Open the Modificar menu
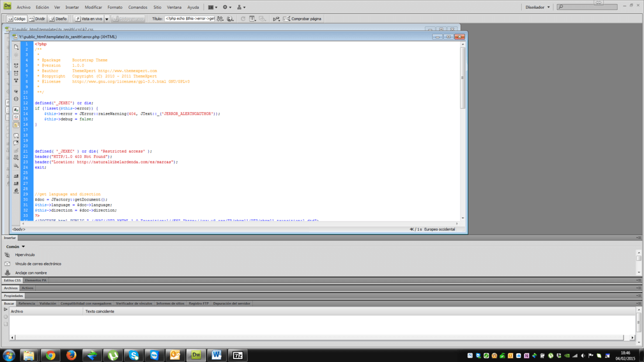 93,7
